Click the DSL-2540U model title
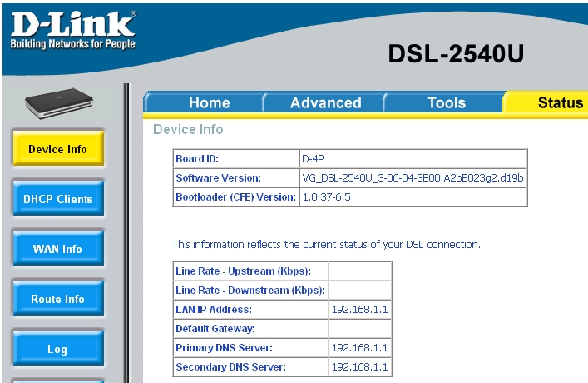Screen dimensions: 588x383 tap(456, 53)
